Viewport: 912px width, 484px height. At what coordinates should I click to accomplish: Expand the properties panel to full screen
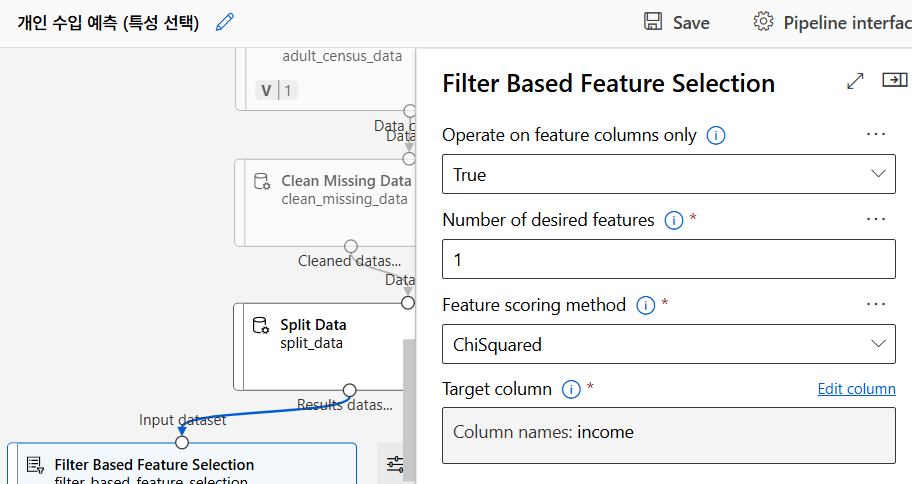(x=855, y=82)
